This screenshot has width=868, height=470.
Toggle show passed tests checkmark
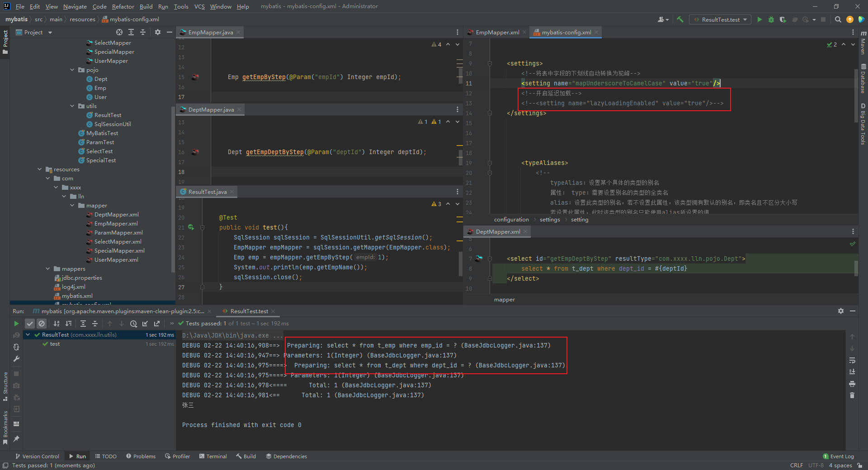tap(30, 324)
